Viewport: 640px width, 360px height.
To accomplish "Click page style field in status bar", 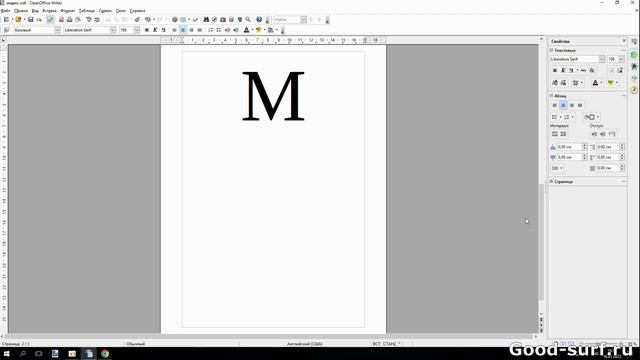I will [x=136, y=344].
